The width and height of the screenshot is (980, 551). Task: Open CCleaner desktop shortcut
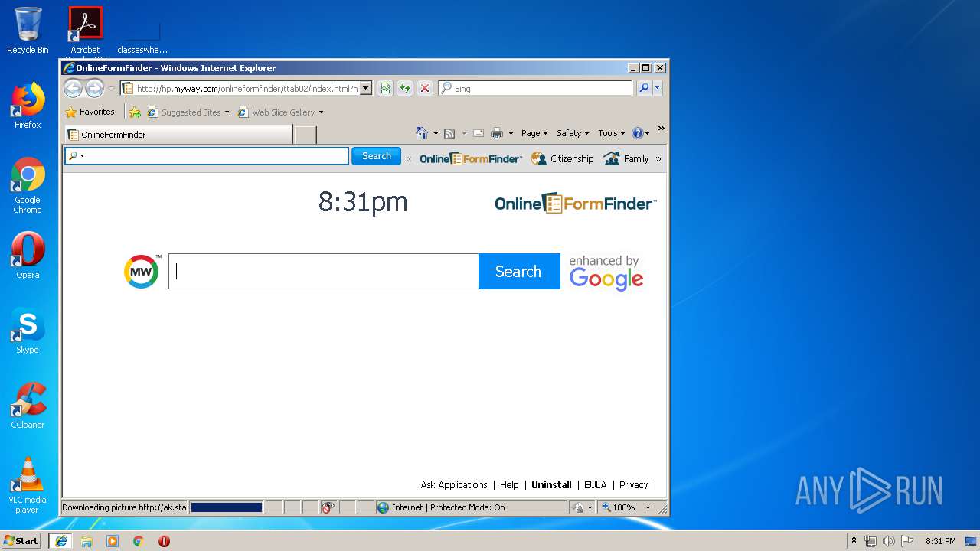[28, 406]
